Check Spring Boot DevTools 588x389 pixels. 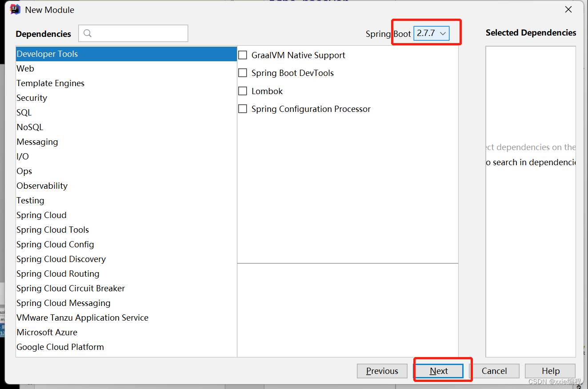tap(243, 73)
